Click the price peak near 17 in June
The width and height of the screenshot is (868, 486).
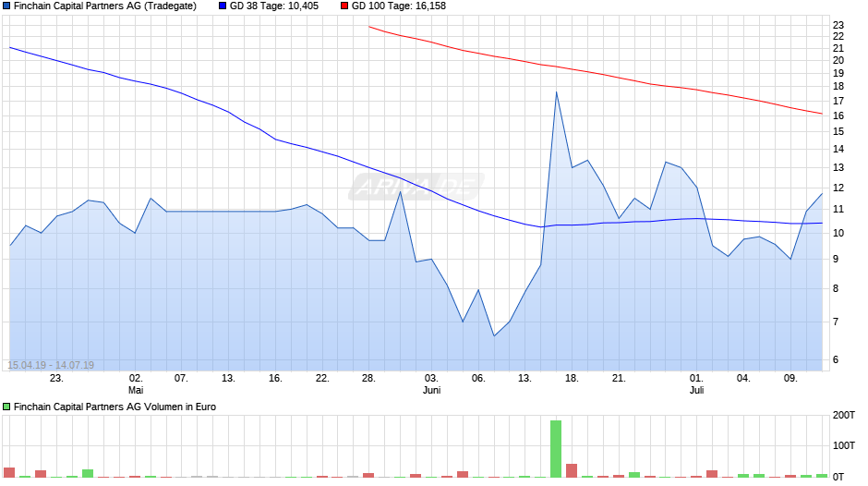pos(556,92)
